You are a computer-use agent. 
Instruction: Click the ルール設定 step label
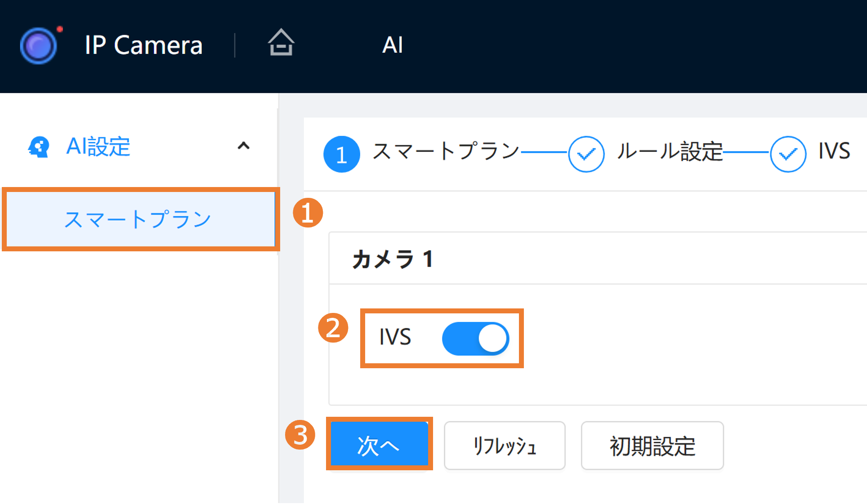coord(670,152)
